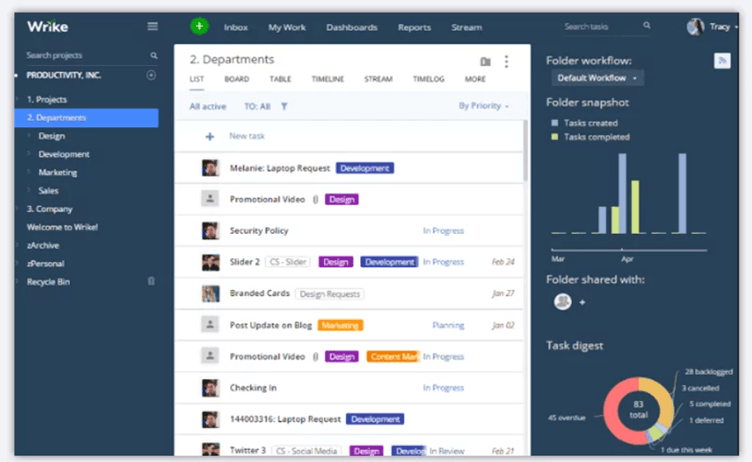Open the By Priority sort dropdown
The image size is (752, 462).
pos(484,106)
